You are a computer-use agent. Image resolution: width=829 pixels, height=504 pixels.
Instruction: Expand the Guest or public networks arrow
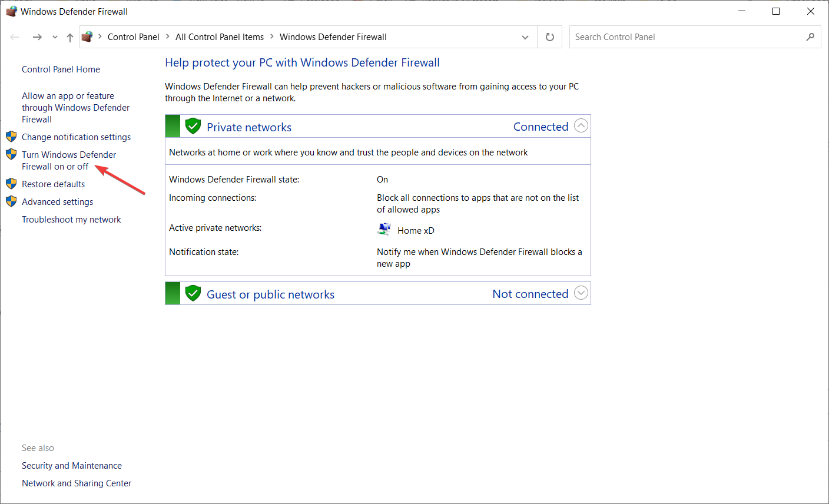click(x=581, y=293)
